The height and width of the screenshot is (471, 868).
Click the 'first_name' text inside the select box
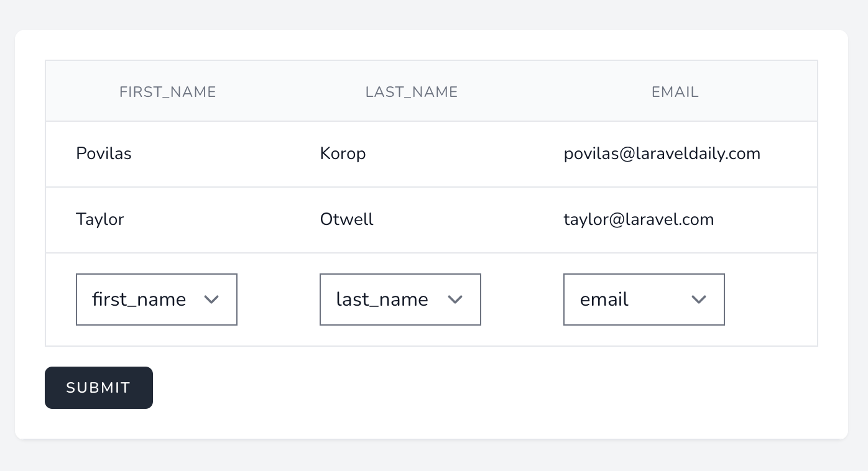(139, 300)
